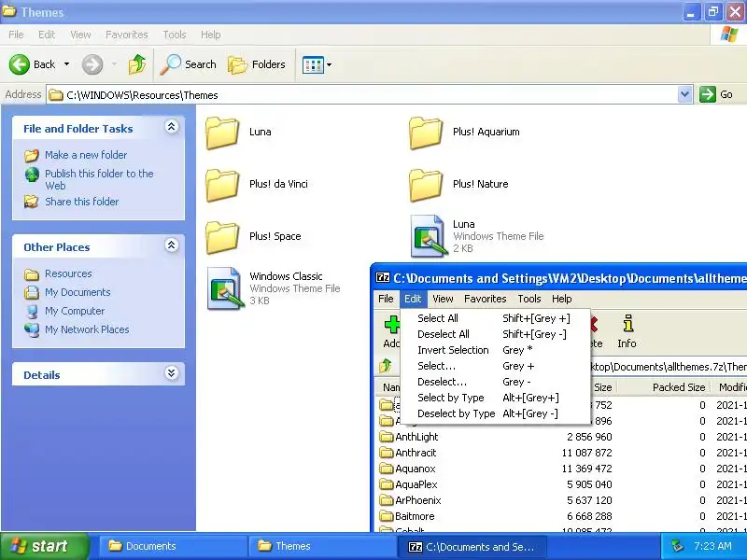Image resolution: width=747 pixels, height=560 pixels.
Task: Go to My Network Places link
Action: pyautogui.click(x=87, y=329)
